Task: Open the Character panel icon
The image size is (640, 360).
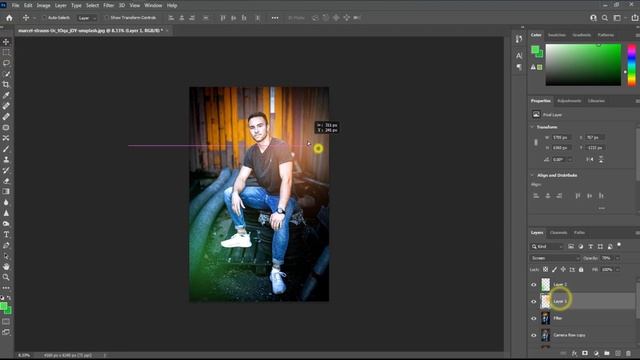Action: [519, 56]
